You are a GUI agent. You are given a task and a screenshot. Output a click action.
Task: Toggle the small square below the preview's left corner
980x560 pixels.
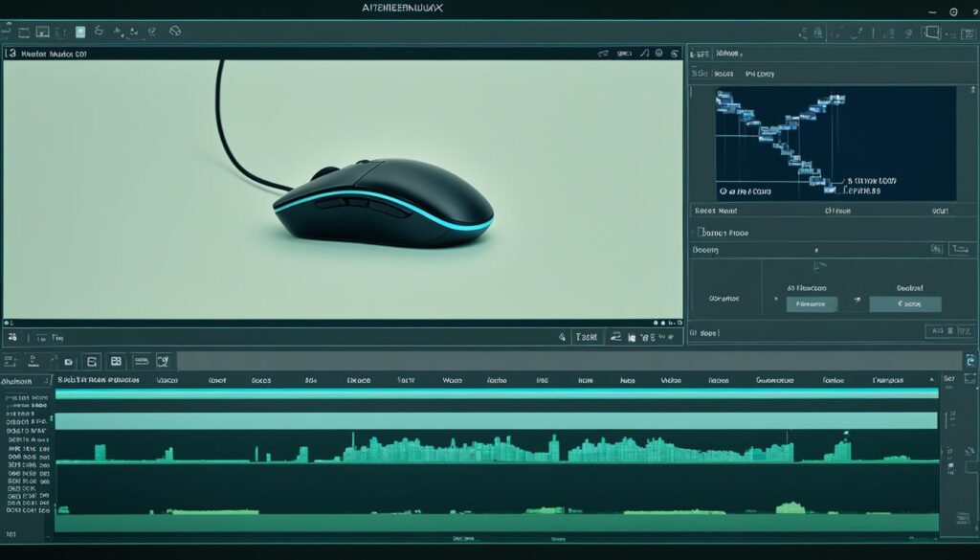[12, 337]
